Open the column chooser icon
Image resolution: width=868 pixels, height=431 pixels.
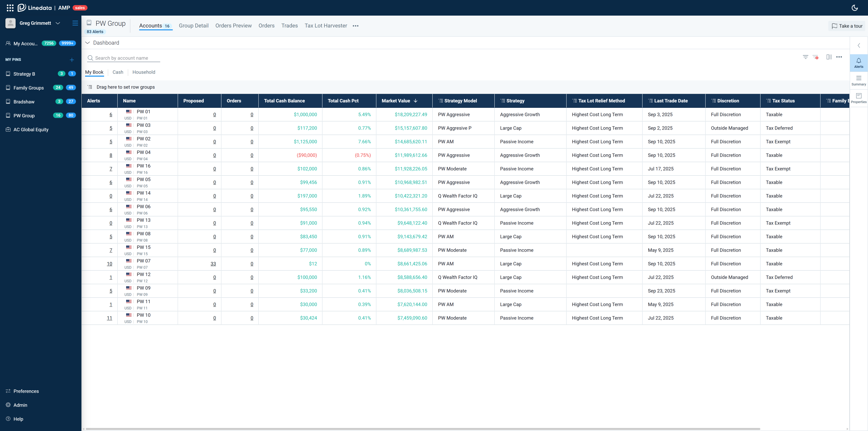pyautogui.click(x=829, y=57)
